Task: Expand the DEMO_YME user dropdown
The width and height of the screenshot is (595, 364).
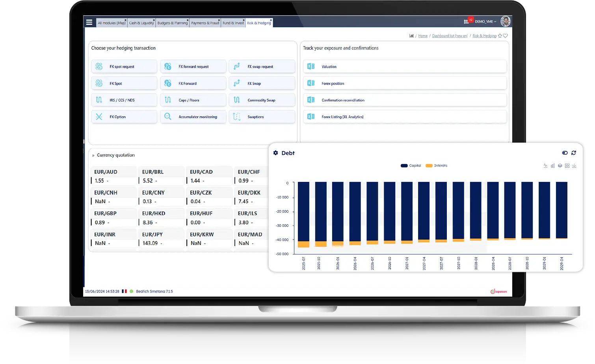Action: coord(485,22)
